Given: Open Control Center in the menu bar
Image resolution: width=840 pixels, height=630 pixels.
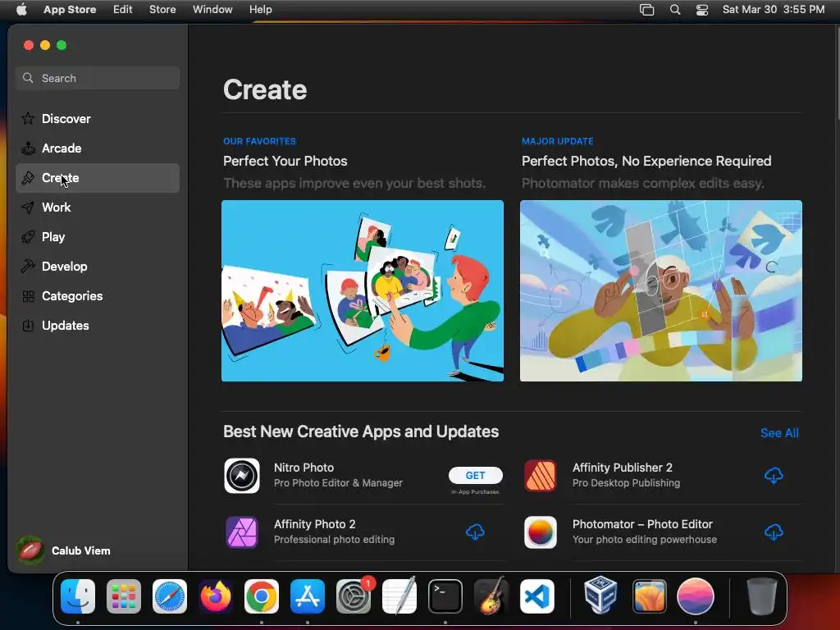Looking at the screenshot, I should 702,10.
